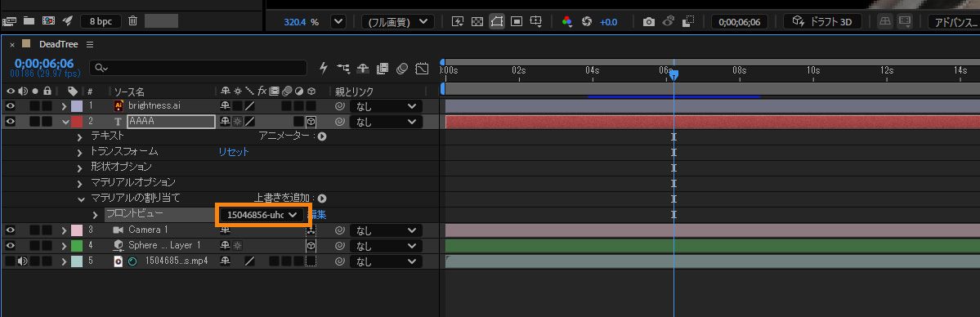Click the rocket project settings icon
980x317 pixels.
tap(68, 20)
